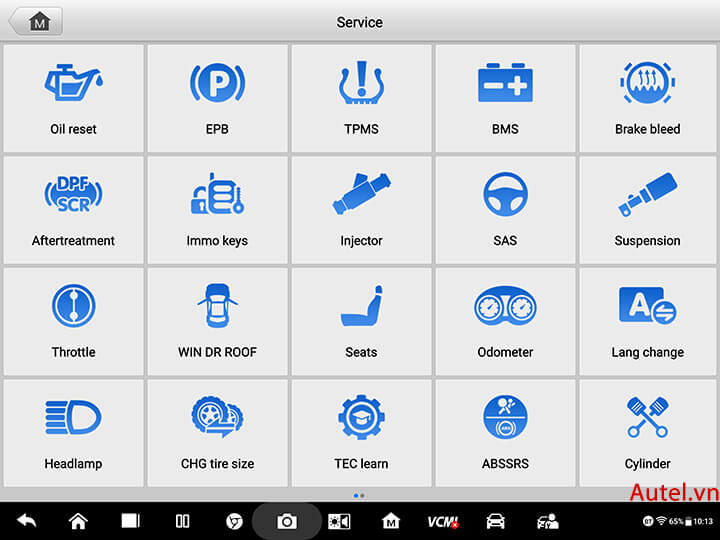Select the Lang change service
This screenshot has height=540, width=720.
647,321
